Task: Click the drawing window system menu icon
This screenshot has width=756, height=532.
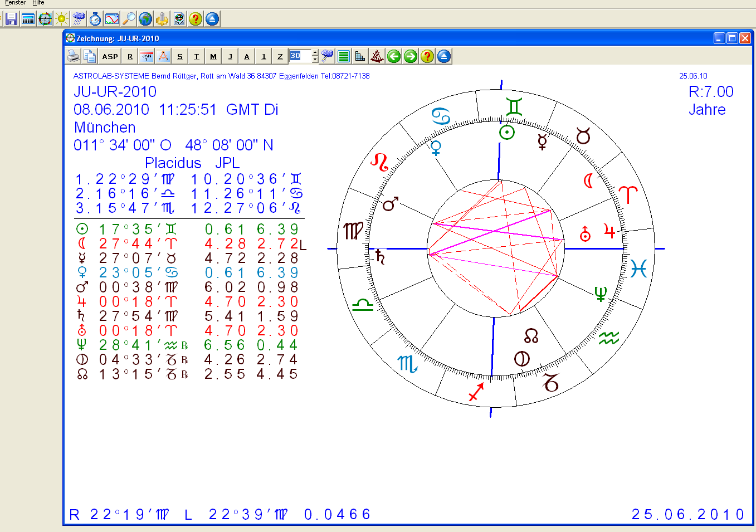Action: 70,38
